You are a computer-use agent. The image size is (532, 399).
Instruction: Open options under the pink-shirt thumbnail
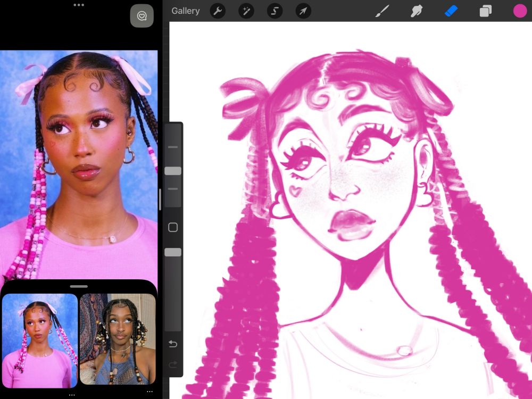pos(72,395)
